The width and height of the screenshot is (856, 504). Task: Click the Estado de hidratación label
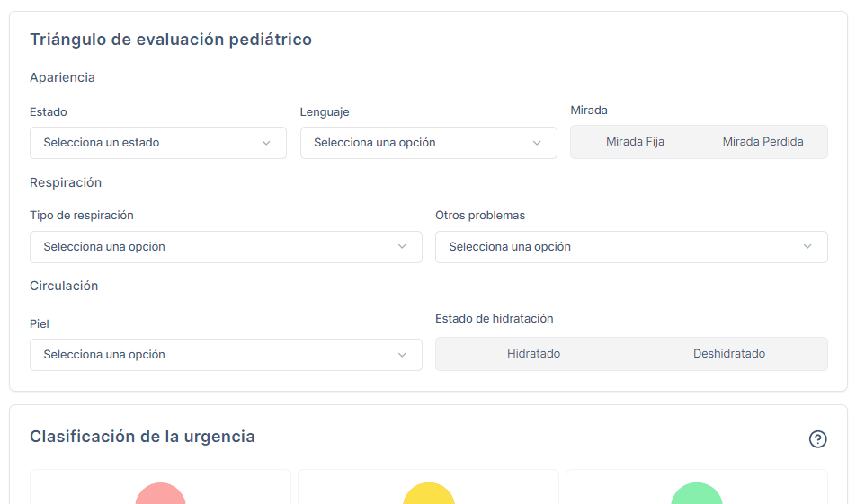494,319
